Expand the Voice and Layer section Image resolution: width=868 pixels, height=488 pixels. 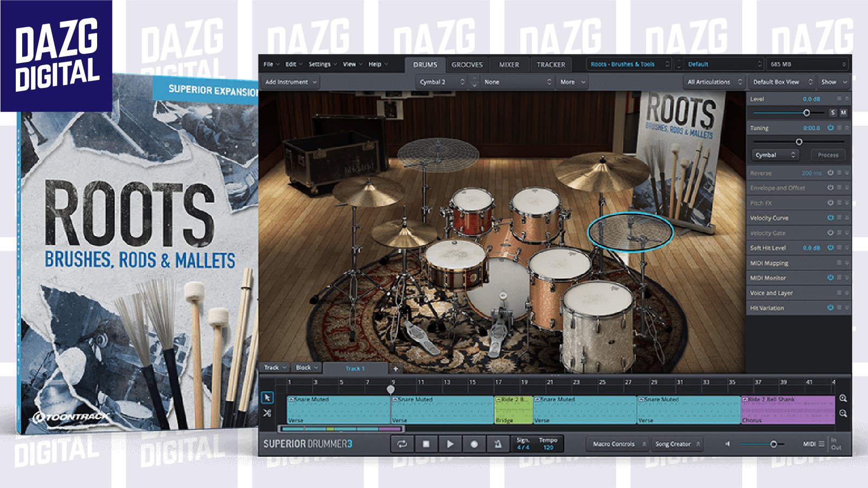coord(847,292)
